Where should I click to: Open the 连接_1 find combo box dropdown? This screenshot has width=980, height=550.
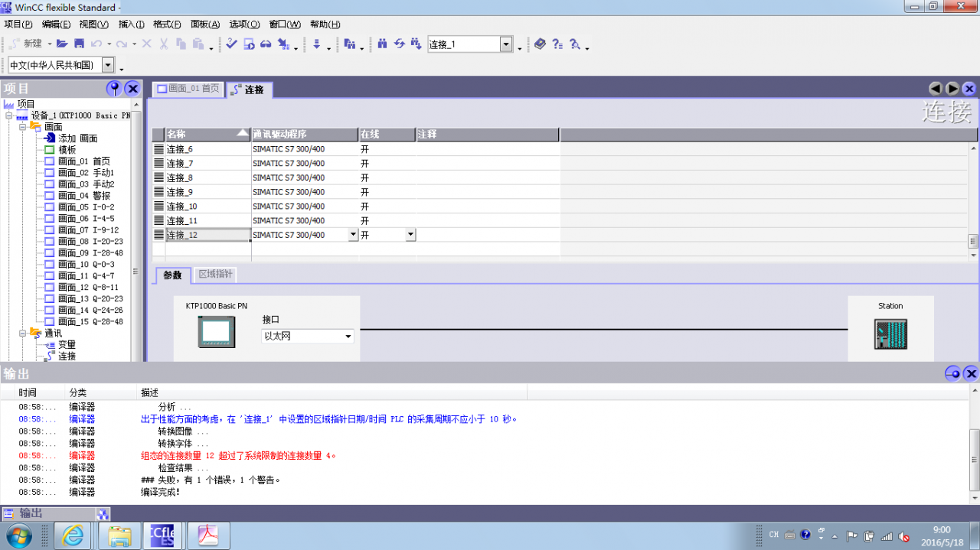(x=506, y=44)
